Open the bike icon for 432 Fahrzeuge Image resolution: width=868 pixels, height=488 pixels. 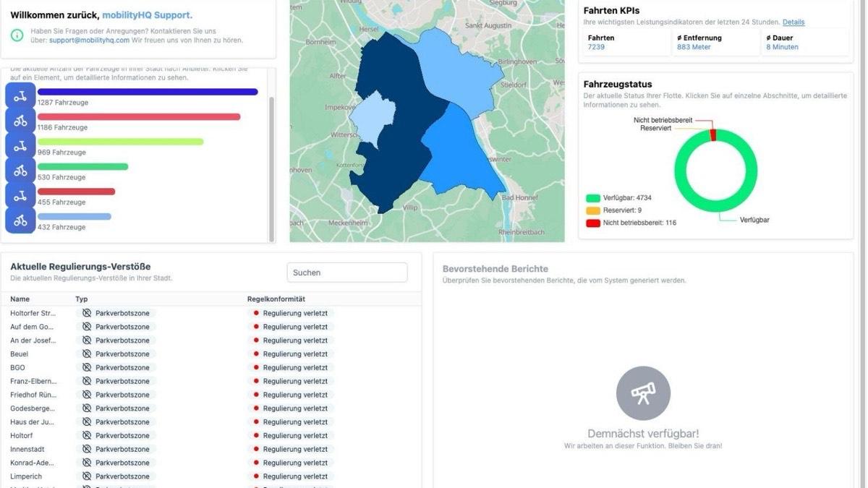20,221
